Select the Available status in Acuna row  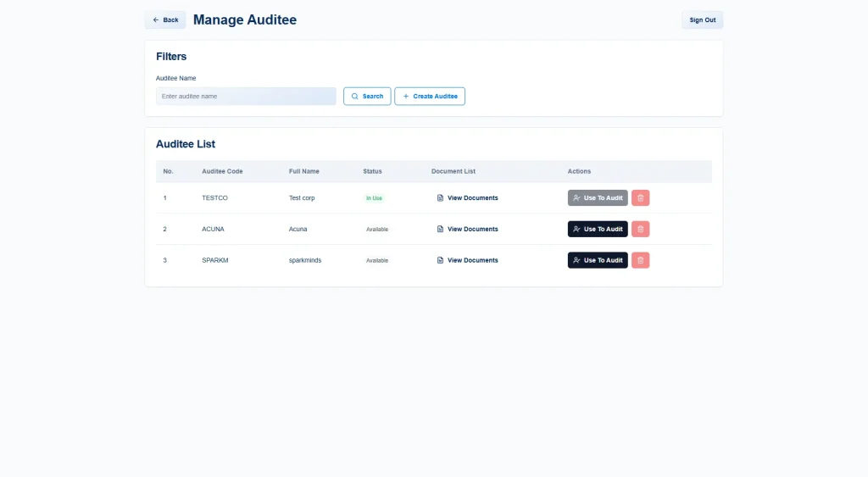point(377,230)
